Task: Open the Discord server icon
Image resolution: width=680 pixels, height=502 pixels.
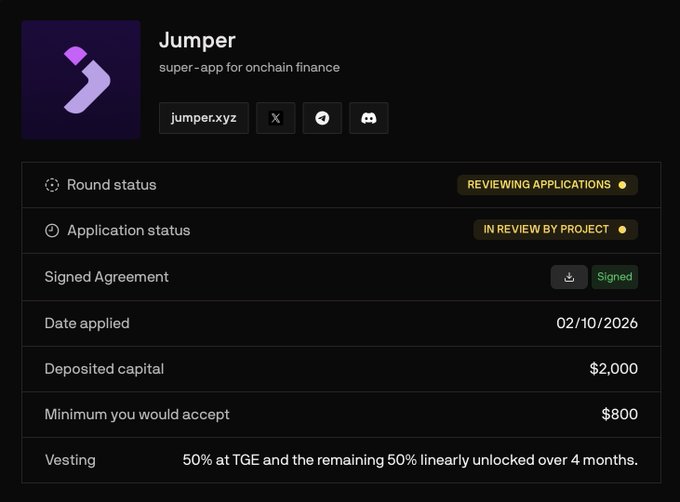Action: point(369,118)
